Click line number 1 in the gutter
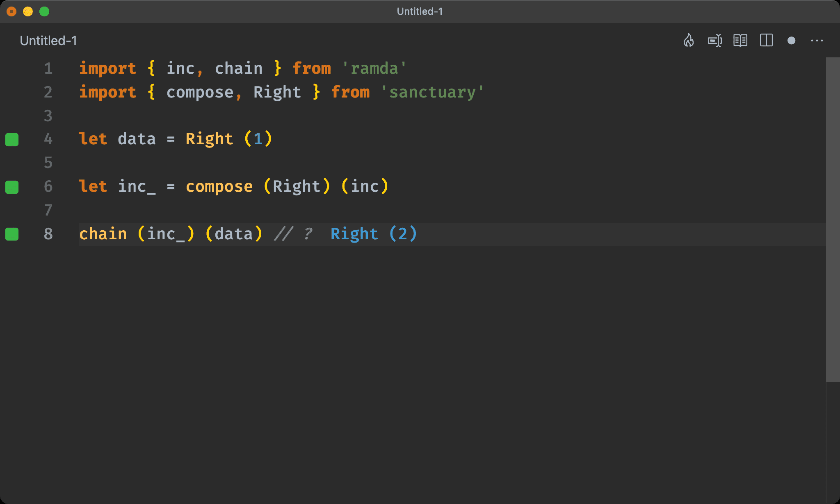 coord(48,68)
